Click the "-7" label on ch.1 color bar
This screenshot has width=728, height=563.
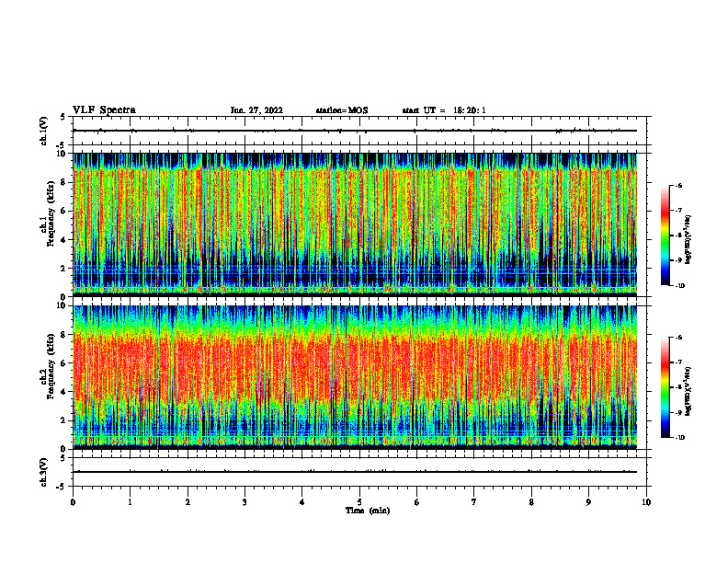point(678,211)
